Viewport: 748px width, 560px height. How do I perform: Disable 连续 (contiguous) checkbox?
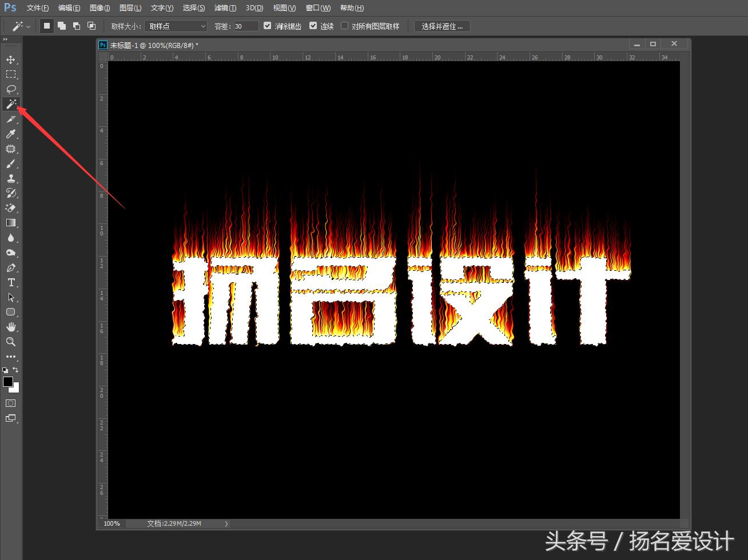[313, 26]
